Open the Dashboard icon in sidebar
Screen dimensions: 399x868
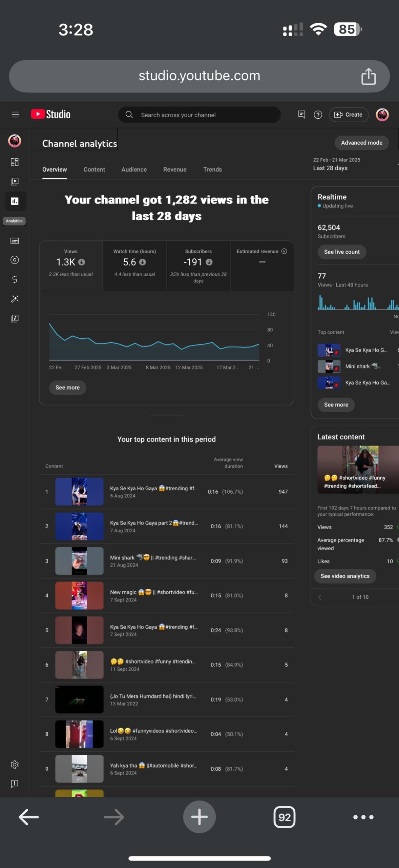(x=15, y=162)
